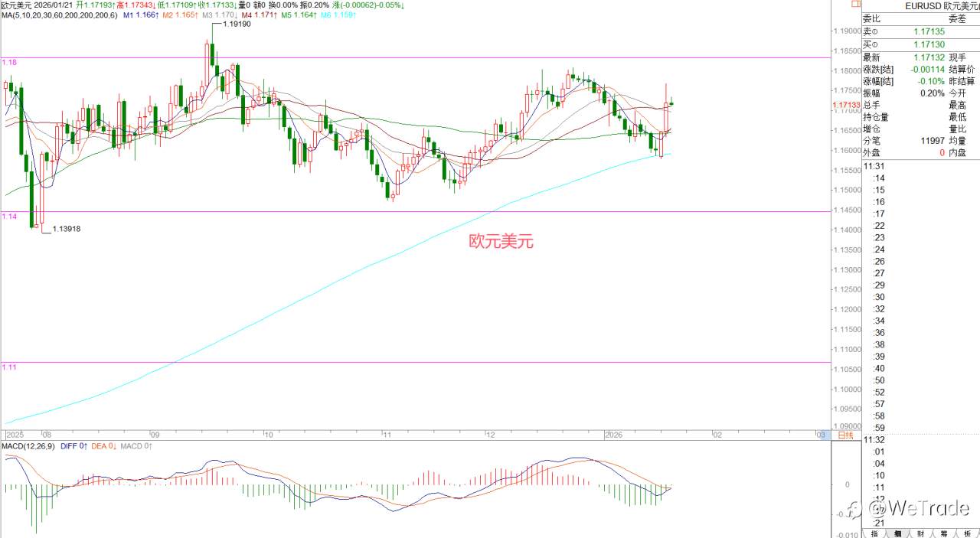Click the 外盘 label
980x538 pixels.
(x=872, y=153)
